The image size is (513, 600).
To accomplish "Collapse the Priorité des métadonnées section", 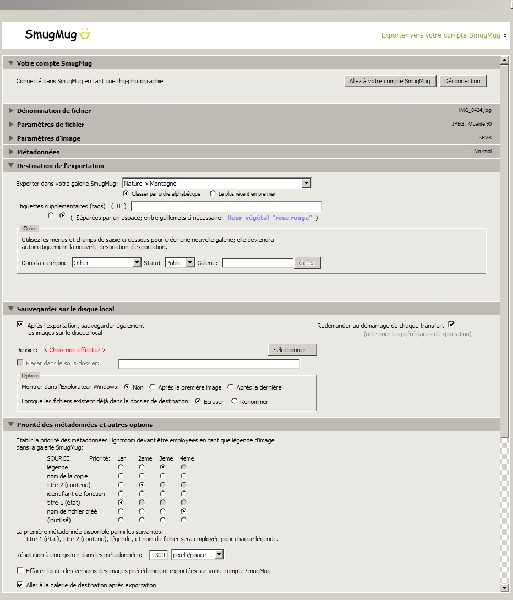I will point(11,424).
